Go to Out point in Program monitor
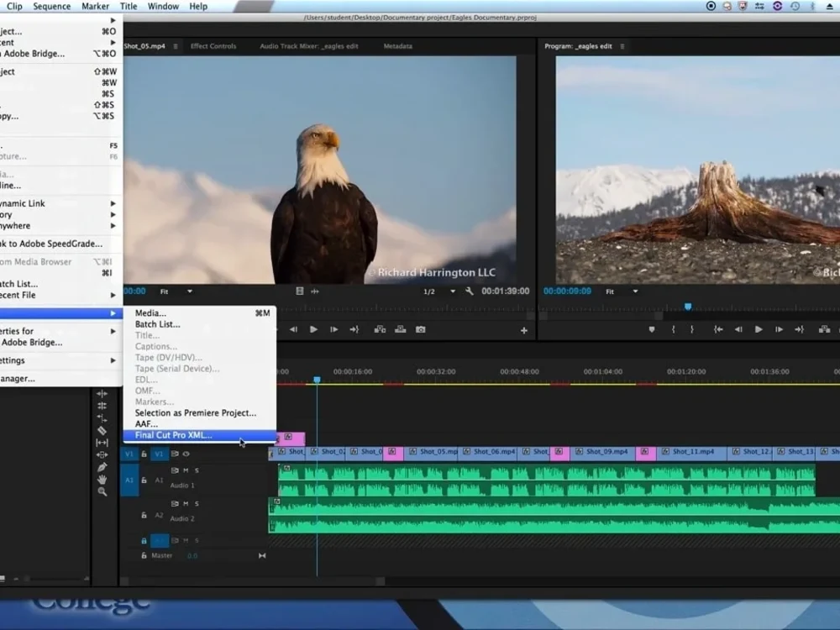This screenshot has height=630, width=840. pyautogui.click(x=800, y=329)
